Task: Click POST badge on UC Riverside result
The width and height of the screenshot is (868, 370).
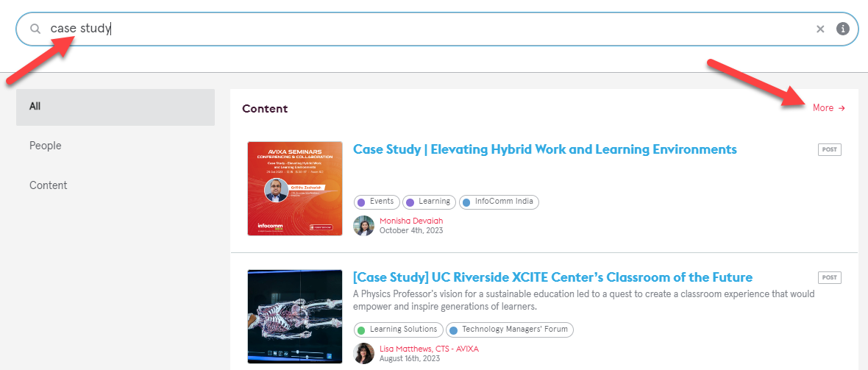Action: pyautogui.click(x=830, y=278)
